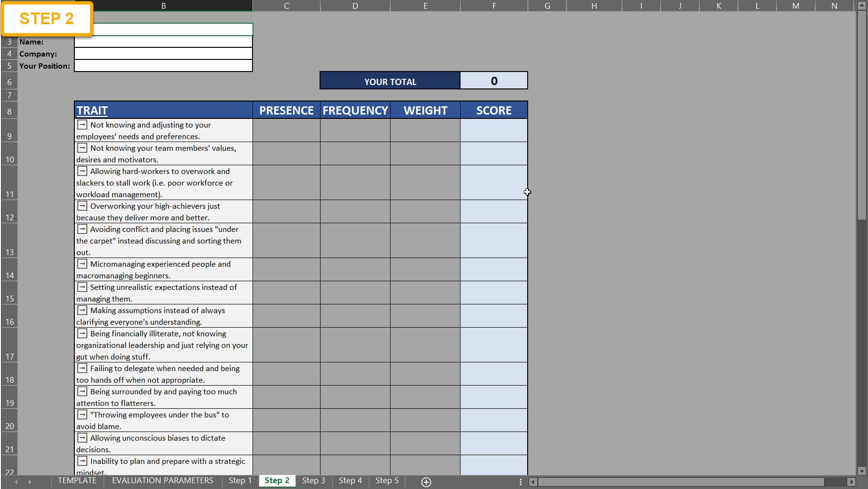Go to the Step 3 sheet tab
868x489 pixels.
tap(313, 481)
